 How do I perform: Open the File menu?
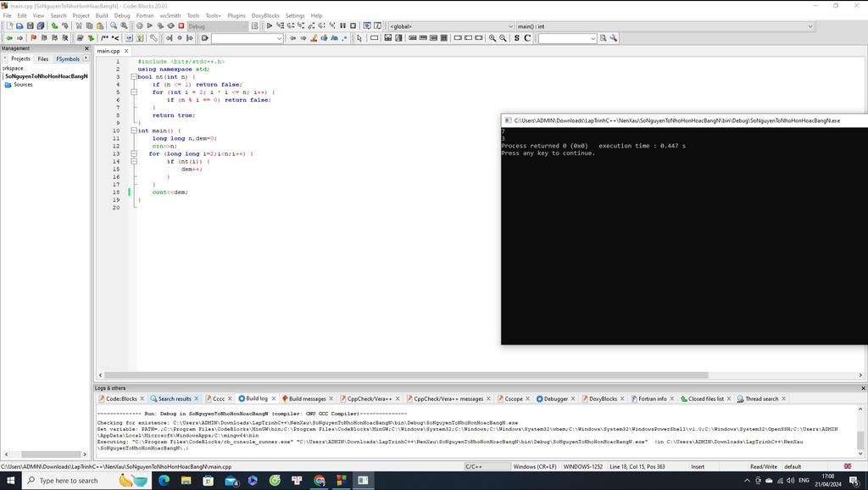(x=7, y=15)
